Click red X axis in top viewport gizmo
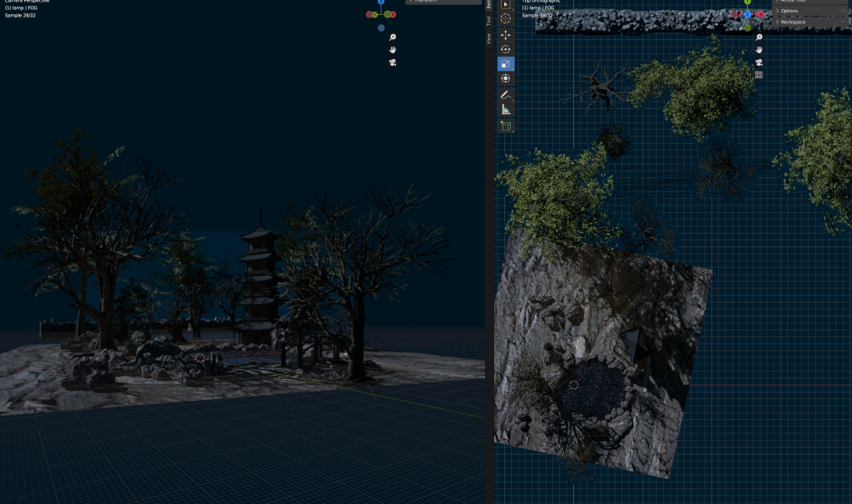This screenshot has height=504, width=852. [x=760, y=15]
